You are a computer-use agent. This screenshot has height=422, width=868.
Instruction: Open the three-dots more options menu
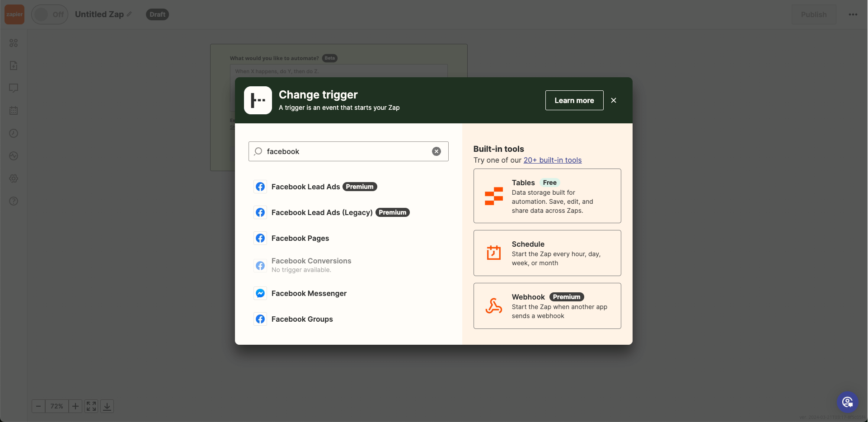(x=853, y=14)
